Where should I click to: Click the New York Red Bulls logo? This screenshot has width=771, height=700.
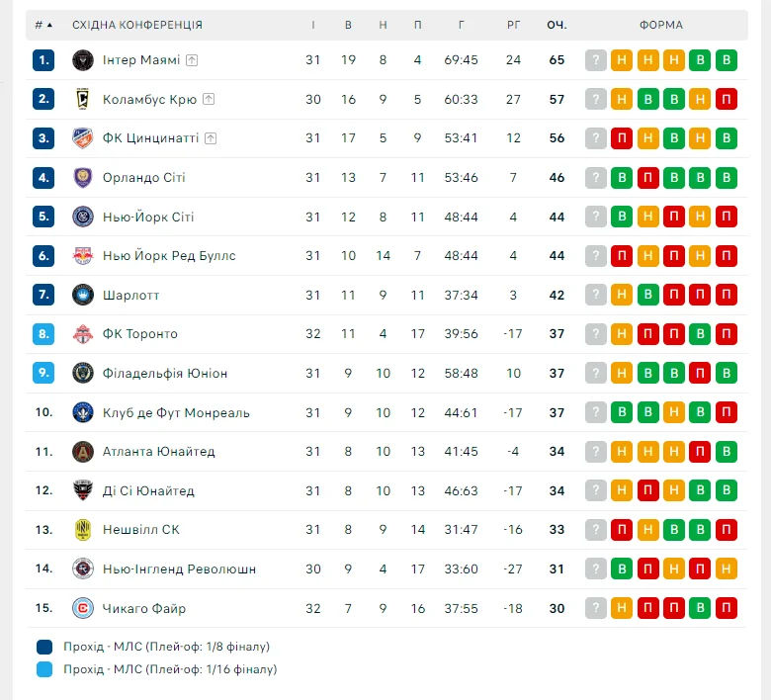pyautogui.click(x=83, y=256)
